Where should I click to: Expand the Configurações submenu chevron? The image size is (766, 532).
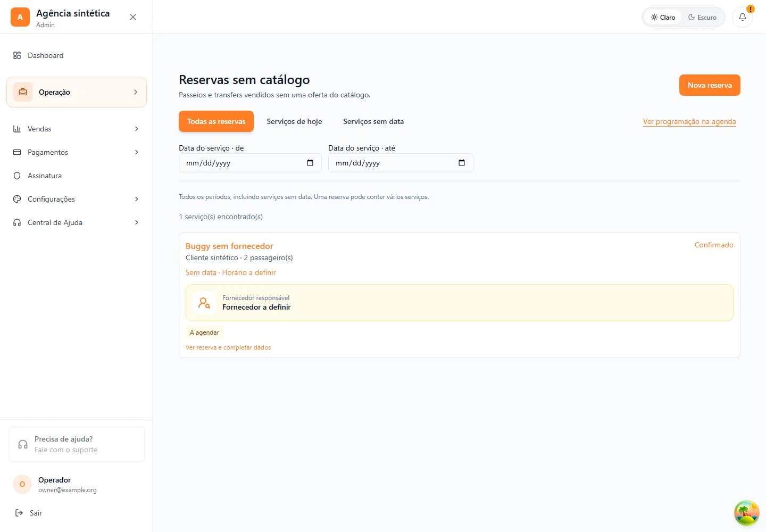point(137,199)
